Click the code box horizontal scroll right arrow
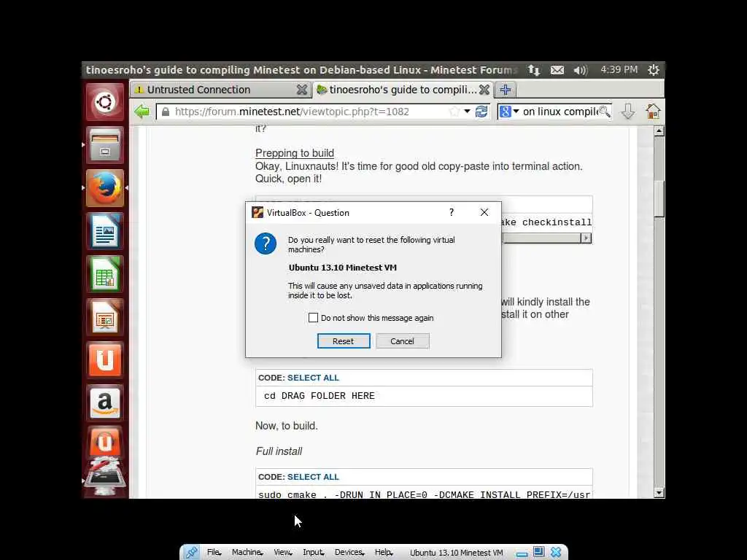 (586, 238)
